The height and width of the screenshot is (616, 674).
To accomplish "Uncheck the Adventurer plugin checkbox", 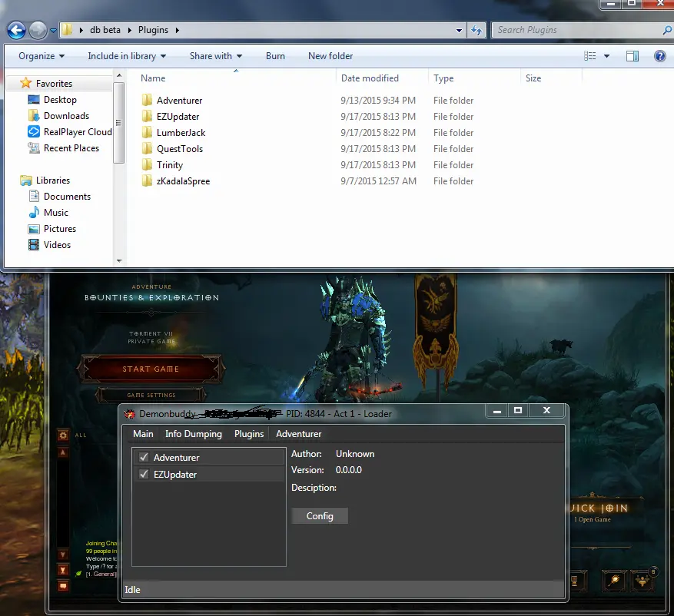I will [x=143, y=458].
